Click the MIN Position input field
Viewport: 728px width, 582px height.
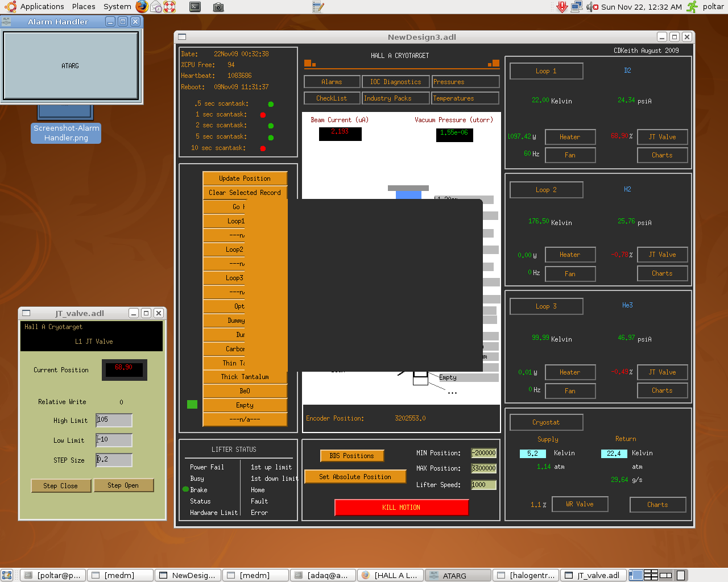tap(484, 453)
